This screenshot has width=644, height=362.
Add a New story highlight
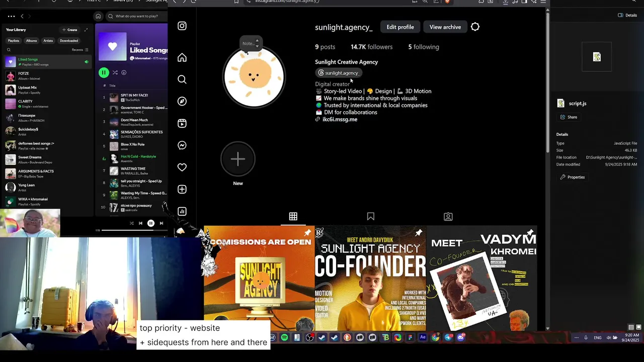click(x=238, y=159)
